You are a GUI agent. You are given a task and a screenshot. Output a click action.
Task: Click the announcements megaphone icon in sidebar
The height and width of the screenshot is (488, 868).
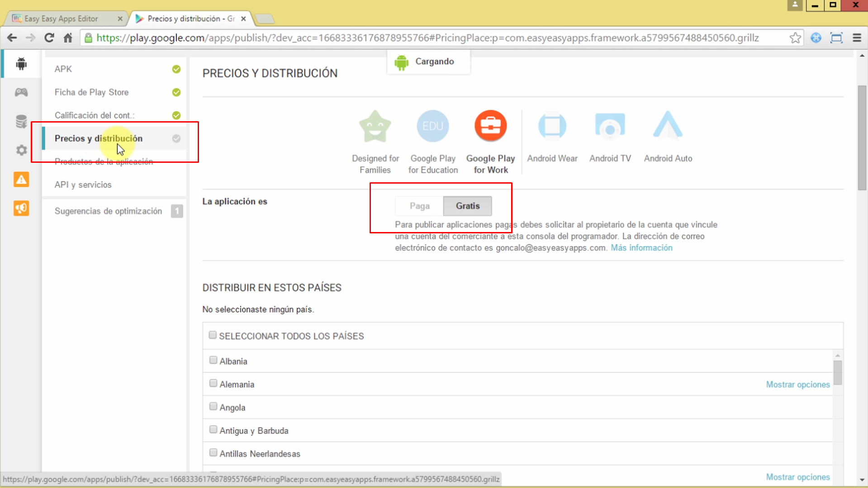pyautogui.click(x=21, y=208)
